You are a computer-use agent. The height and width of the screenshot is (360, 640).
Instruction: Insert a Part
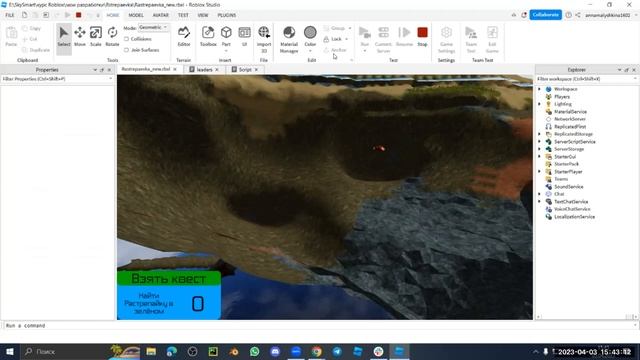pyautogui.click(x=226, y=37)
